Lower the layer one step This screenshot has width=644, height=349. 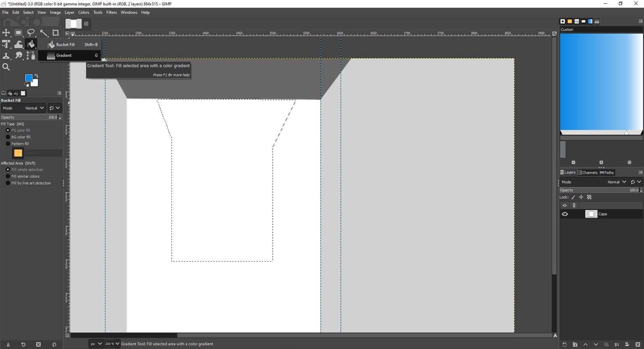click(596, 345)
